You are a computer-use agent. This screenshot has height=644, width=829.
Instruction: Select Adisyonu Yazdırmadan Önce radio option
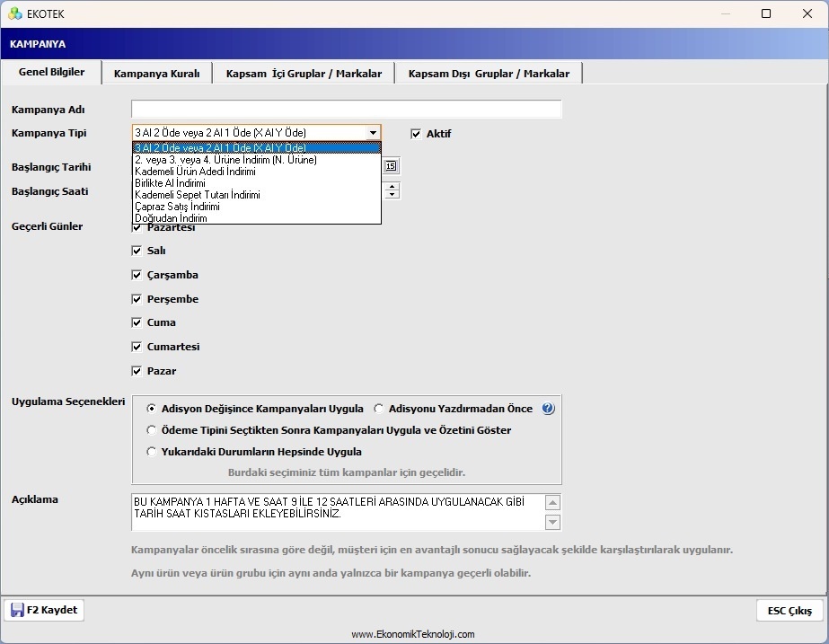click(379, 409)
